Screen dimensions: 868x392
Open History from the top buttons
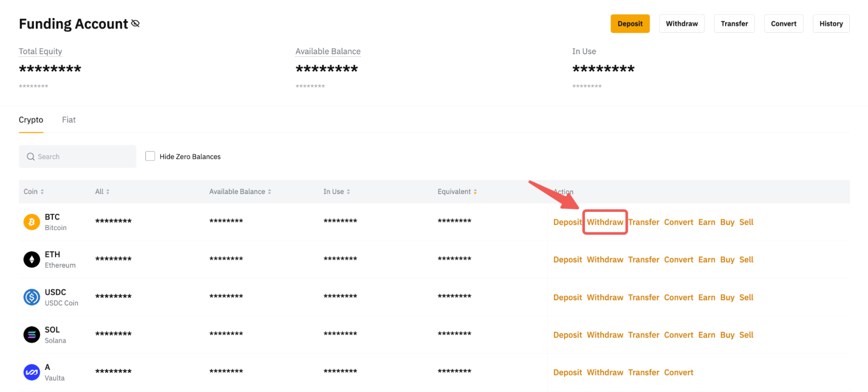tap(831, 24)
